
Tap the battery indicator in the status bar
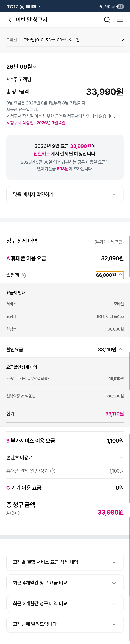pos(120,6)
